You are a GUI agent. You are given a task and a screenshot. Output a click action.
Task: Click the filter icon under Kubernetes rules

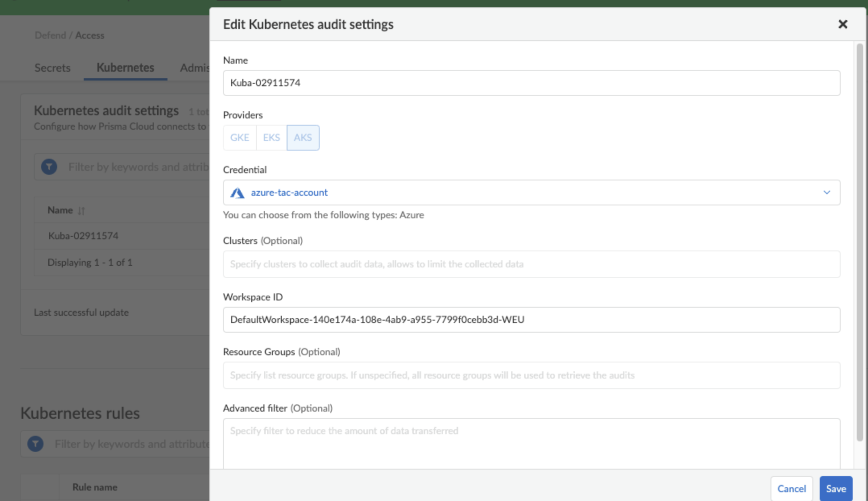pos(35,444)
